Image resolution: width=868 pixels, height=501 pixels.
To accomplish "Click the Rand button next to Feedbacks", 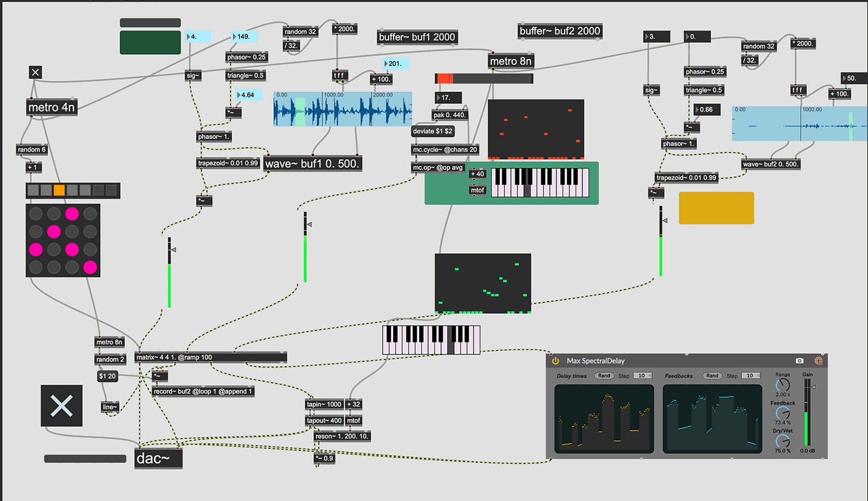I will click(x=712, y=376).
